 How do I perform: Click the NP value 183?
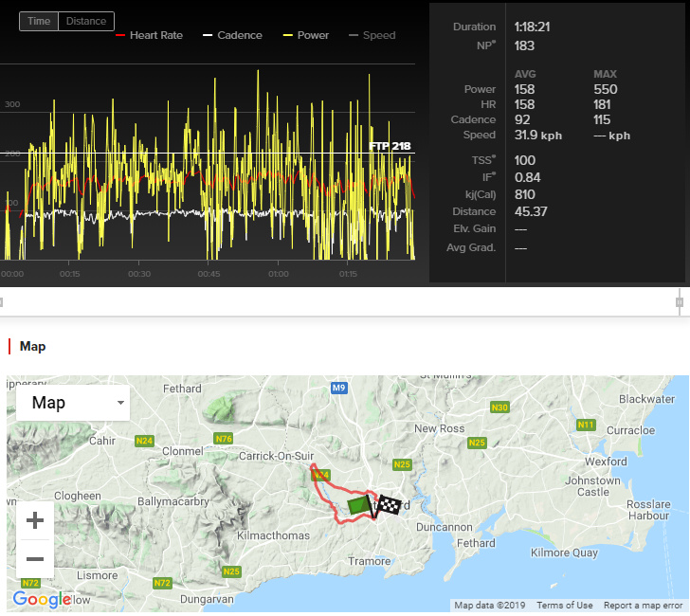524,45
